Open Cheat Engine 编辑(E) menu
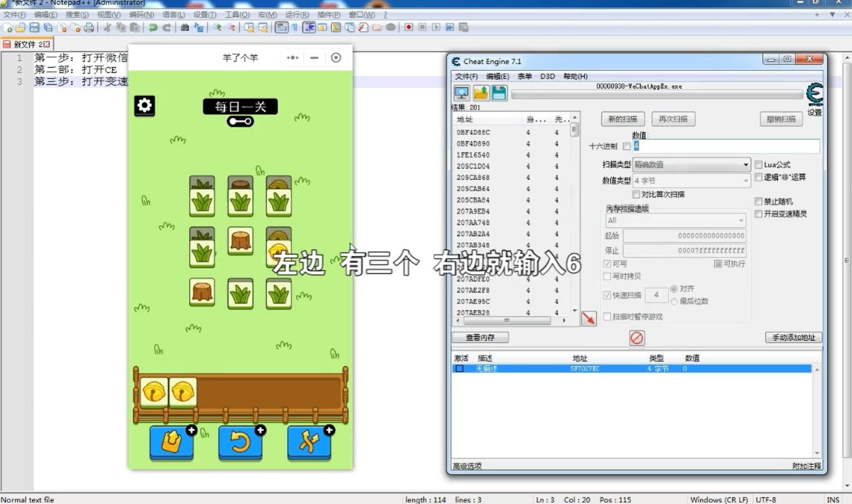 pos(497,77)
